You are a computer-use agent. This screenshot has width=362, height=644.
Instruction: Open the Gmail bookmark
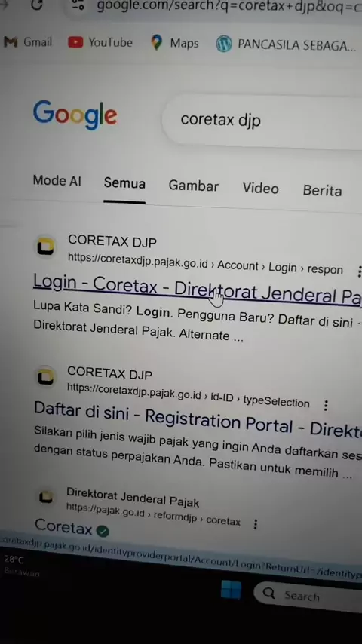pos(28,42)
